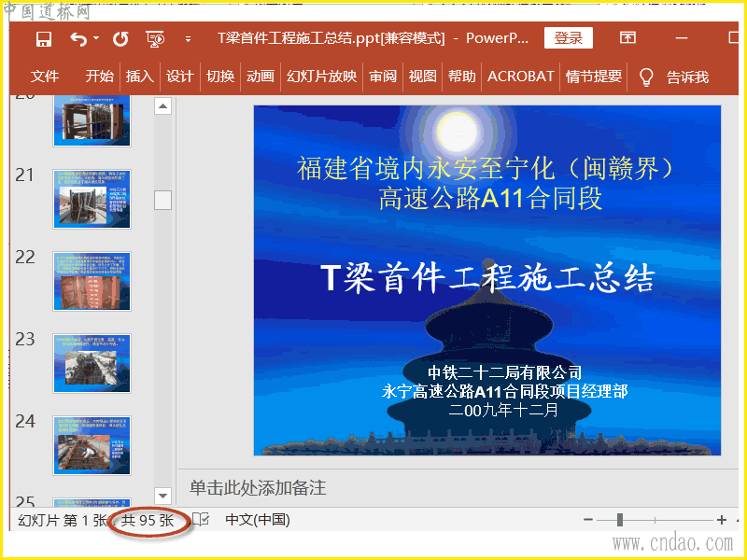Select slide 23 thumbnail
Screen dimensions: 747x560
(92, 363)
